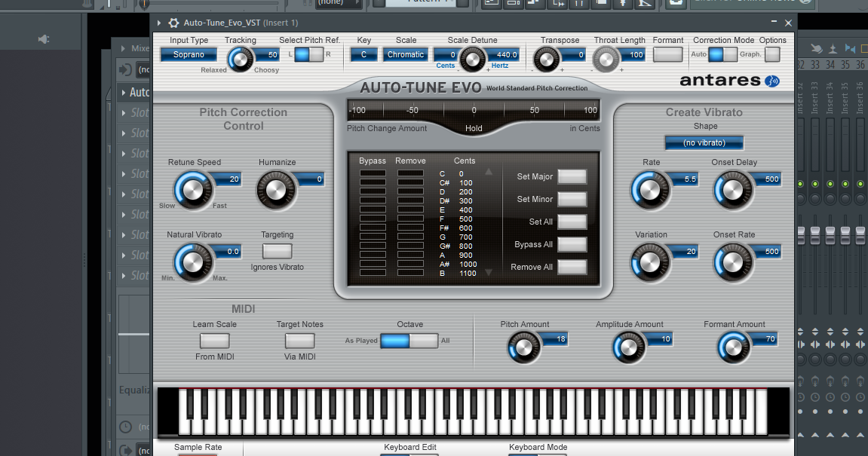Click the Natural Vibrato knob
This screenshot has width=868, height=456.
192,263
